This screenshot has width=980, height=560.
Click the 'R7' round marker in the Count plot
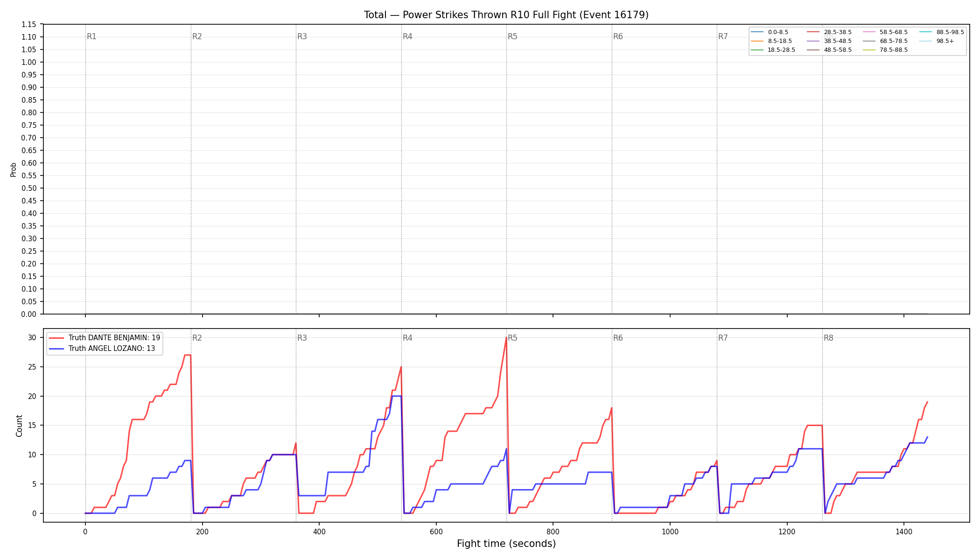[x=723, y=338]
